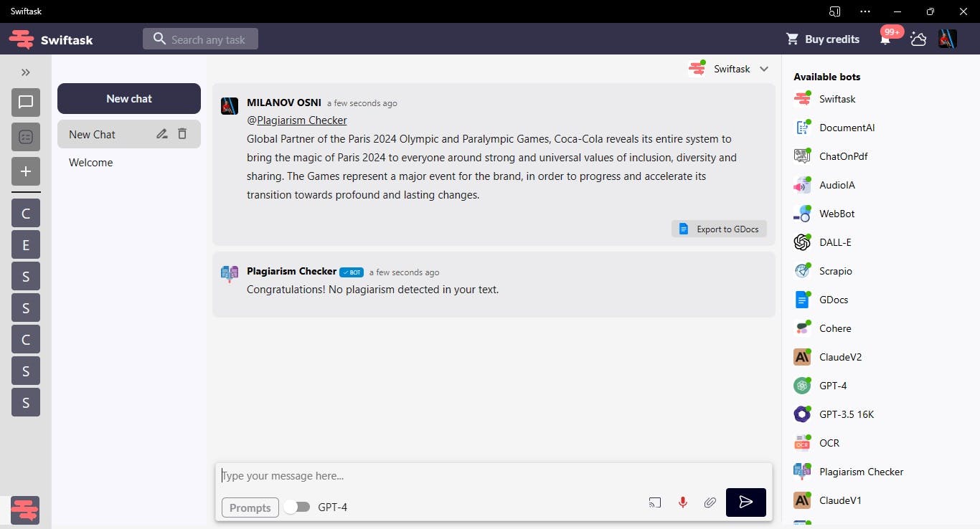Screen dimensions: 980x529
Task: Send the message with the paper plane button
Action: click(x=746, y=502)
